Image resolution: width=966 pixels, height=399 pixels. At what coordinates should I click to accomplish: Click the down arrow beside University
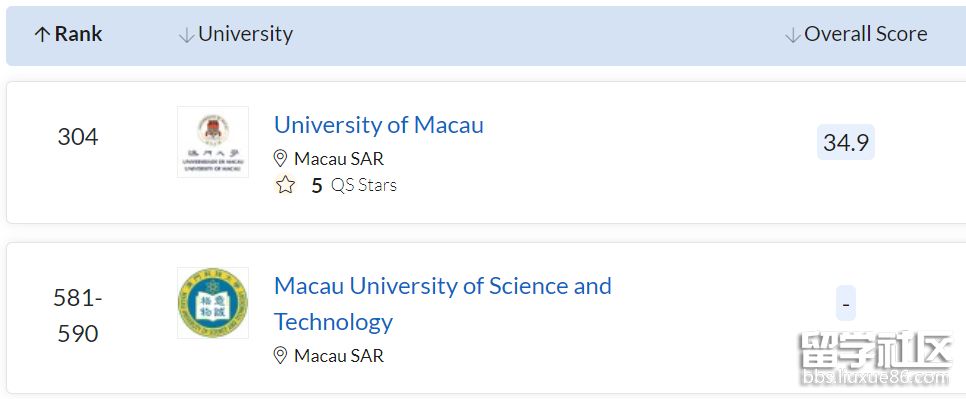(x=186, y=35)
